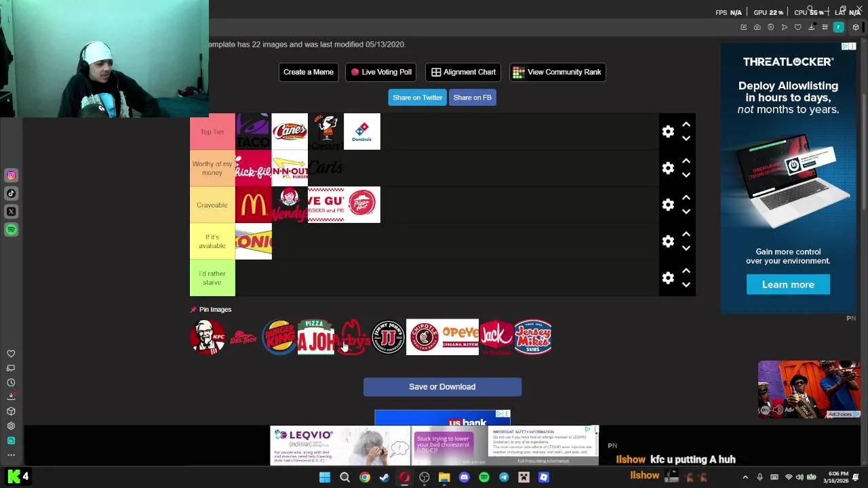Open the ad blocker shield icon
868x488 pixels.
coord(770,27)
